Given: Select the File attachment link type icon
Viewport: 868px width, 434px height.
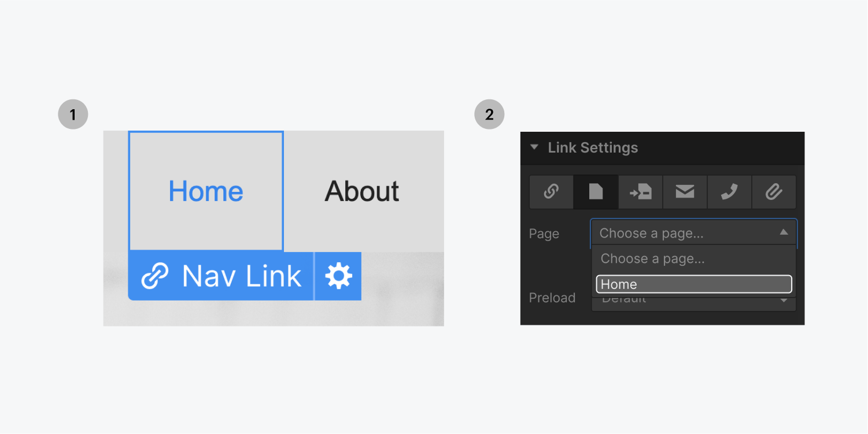Looking at the screenshot, I should tap(774, 192).
